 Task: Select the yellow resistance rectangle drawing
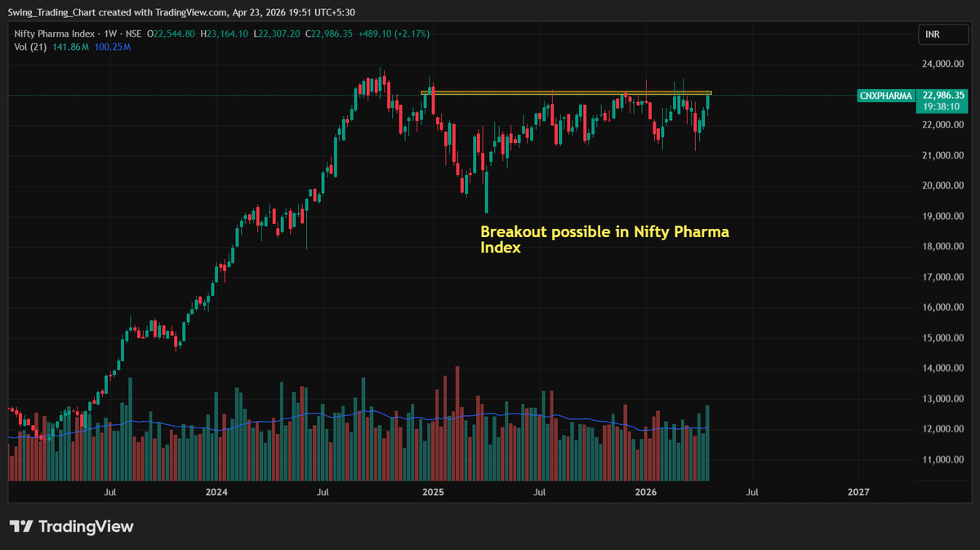coord(566,93)
